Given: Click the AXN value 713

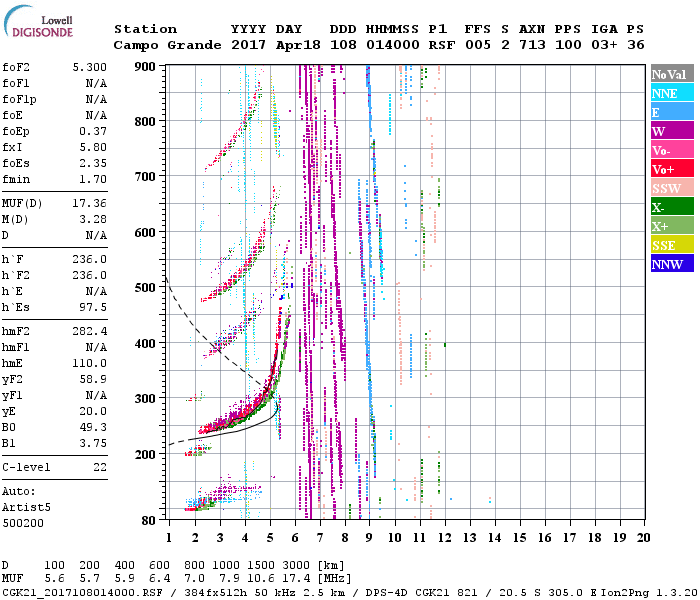Looking at the screenshot, I should point(532,45).
